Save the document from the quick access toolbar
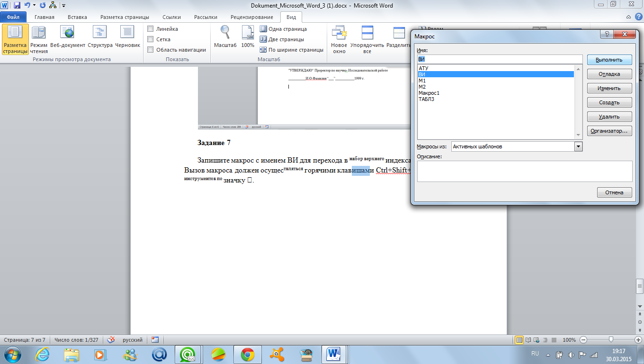 pos(17,6)
